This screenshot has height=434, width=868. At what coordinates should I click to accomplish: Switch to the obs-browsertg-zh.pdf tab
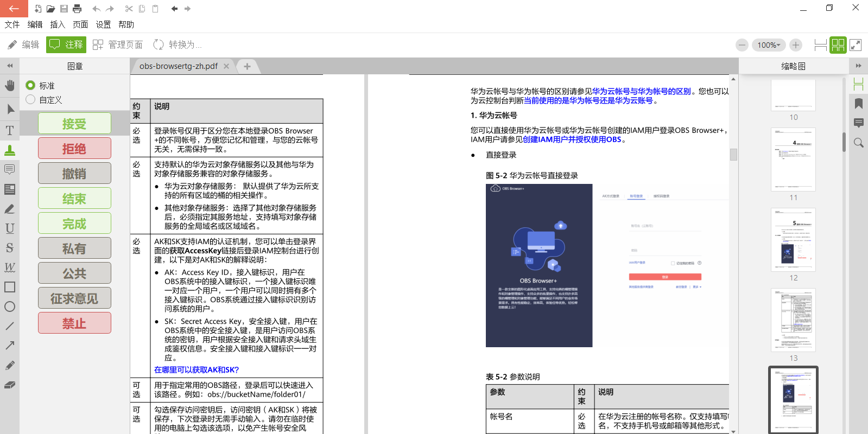[x=178, y=66]
